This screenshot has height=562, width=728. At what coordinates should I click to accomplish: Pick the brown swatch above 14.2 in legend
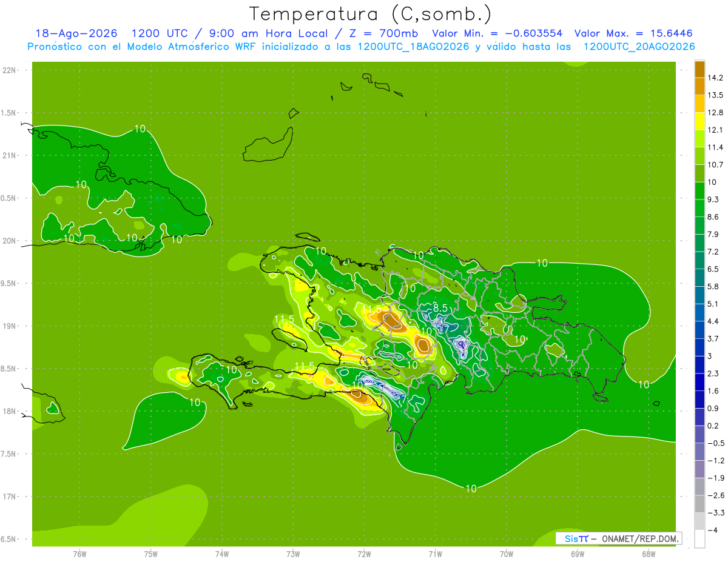(x=699, y=69)
